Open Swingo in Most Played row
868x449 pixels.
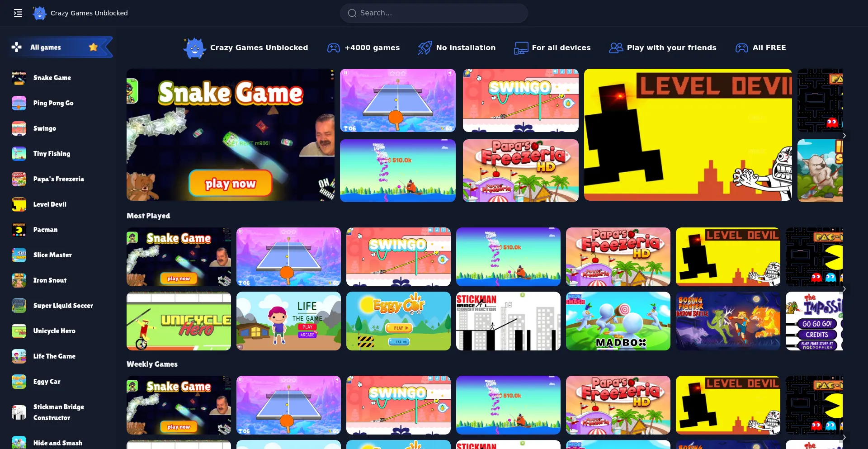[398, 257]
